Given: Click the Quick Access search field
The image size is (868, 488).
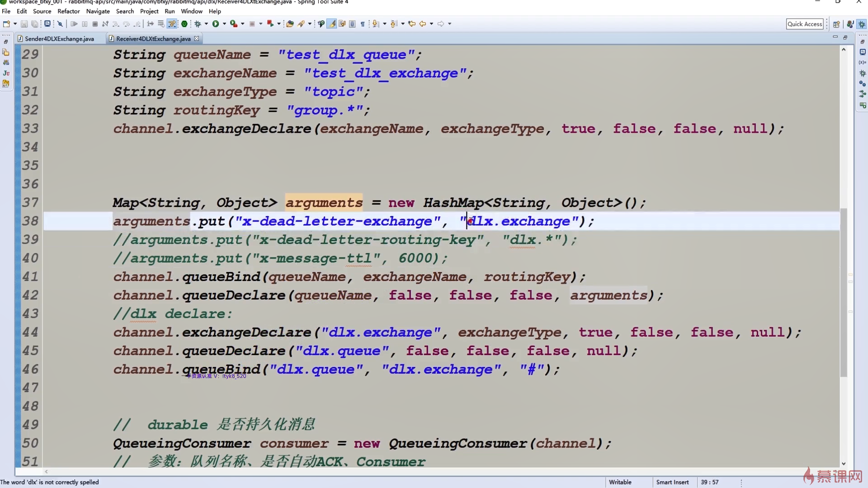Looking at the screenshot, I should [804, 24].
